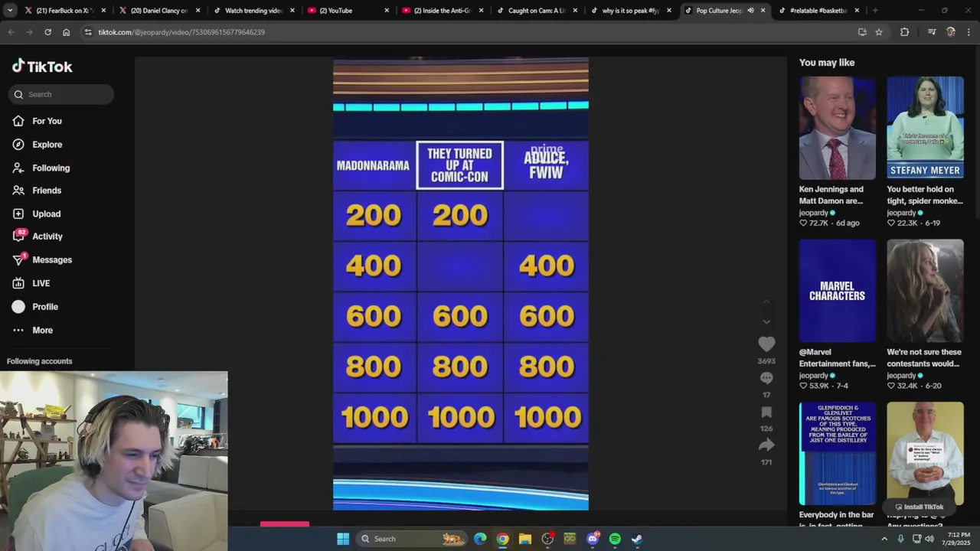This screenshot has width=980, height=551.
Task: Switch to the Caught on Cam tab
Action: [x=536, y=11]
